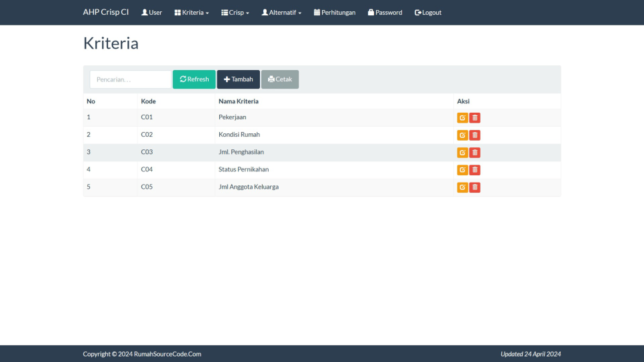Open the Crisp dropdown menu

click(235, 13)
